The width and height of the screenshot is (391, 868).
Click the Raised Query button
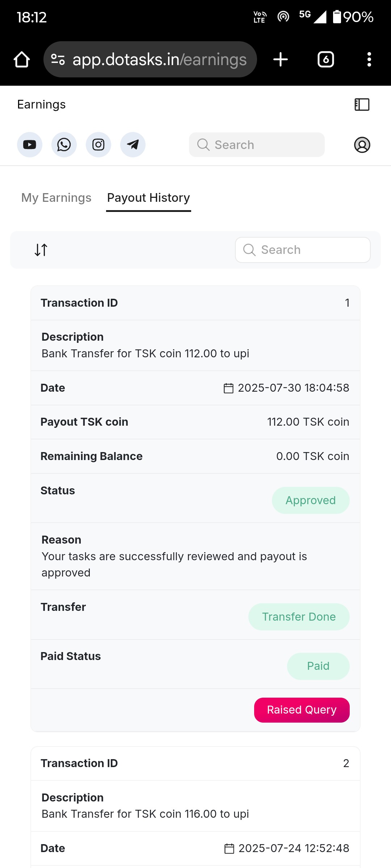tap(302, 710)
